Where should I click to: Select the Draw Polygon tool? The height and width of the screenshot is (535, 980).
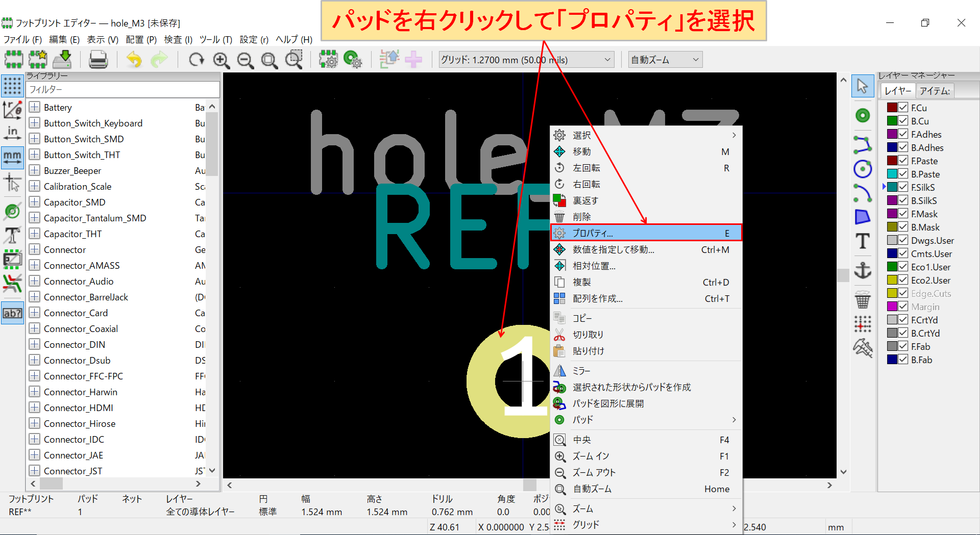[x=863, y=217]
